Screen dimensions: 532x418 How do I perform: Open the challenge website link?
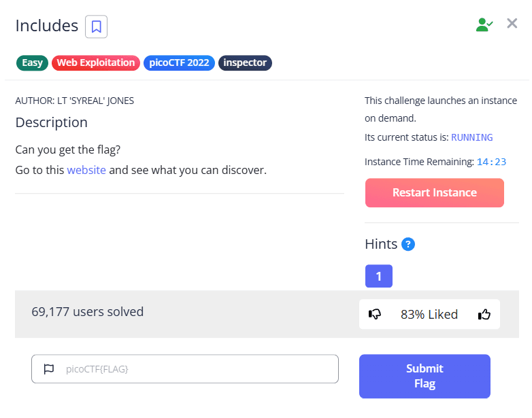click(86, 170)
